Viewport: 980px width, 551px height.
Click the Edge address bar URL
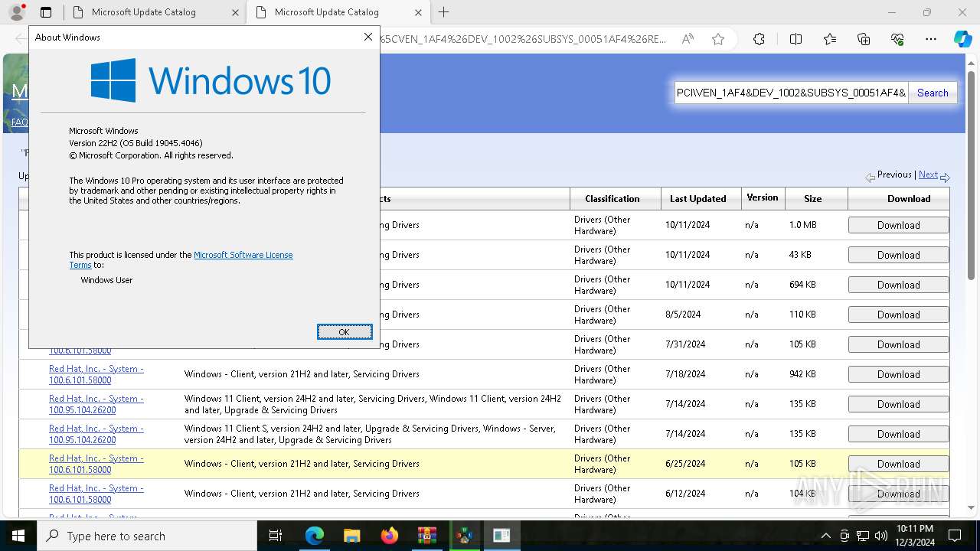[524, 39]
